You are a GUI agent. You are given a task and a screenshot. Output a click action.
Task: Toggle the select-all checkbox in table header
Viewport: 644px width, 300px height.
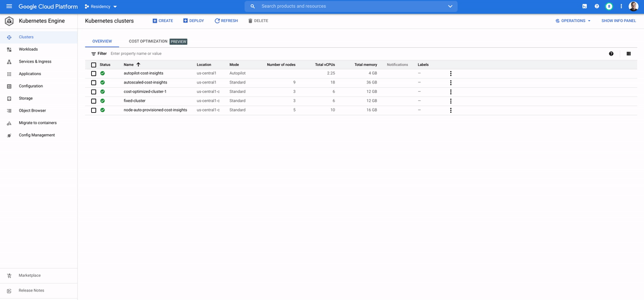point(94,64)
